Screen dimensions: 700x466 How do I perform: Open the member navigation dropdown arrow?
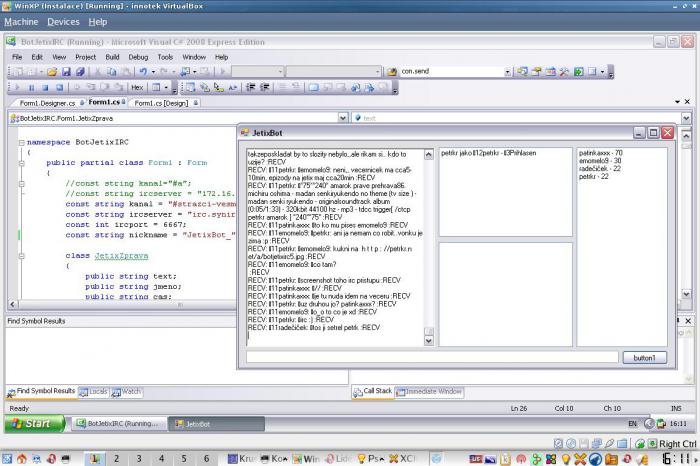click(x=686, y=118)
